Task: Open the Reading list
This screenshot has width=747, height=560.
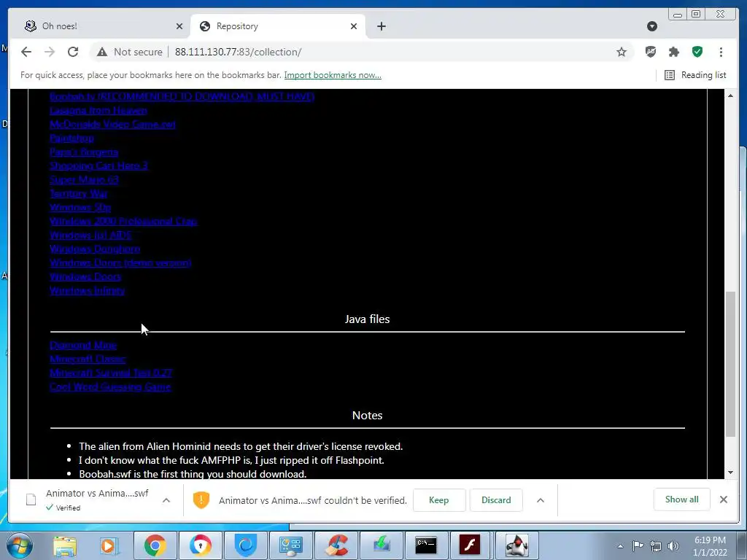Action: pos(695,75)
